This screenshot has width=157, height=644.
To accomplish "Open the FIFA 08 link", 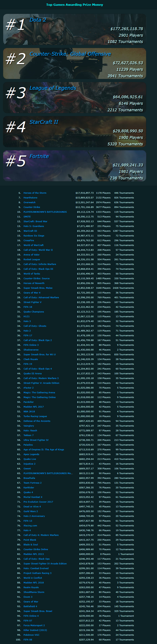I will click(28, 639).
